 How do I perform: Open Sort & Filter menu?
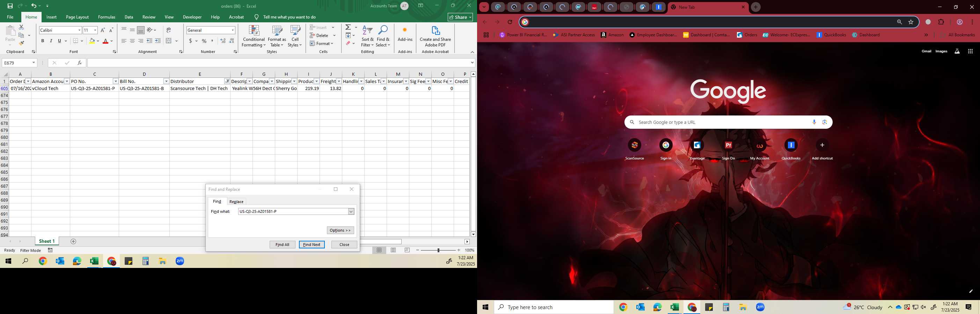point(367,36)
